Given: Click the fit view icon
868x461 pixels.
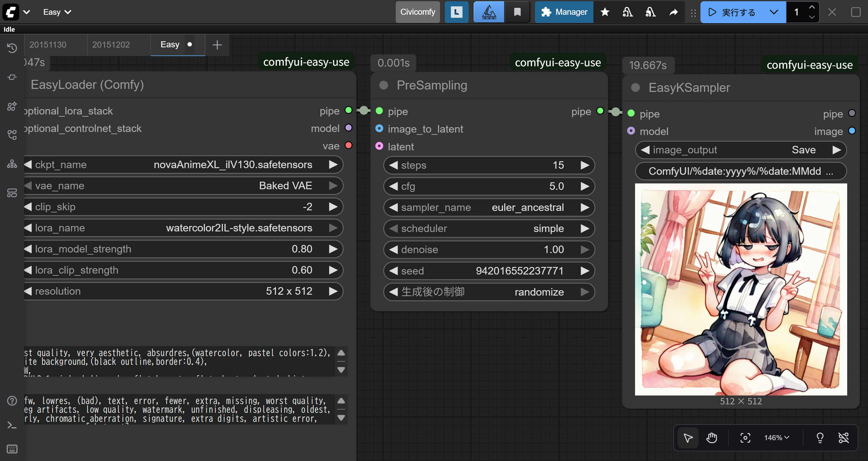Looking at the screenshot, I should coord(745,438).
